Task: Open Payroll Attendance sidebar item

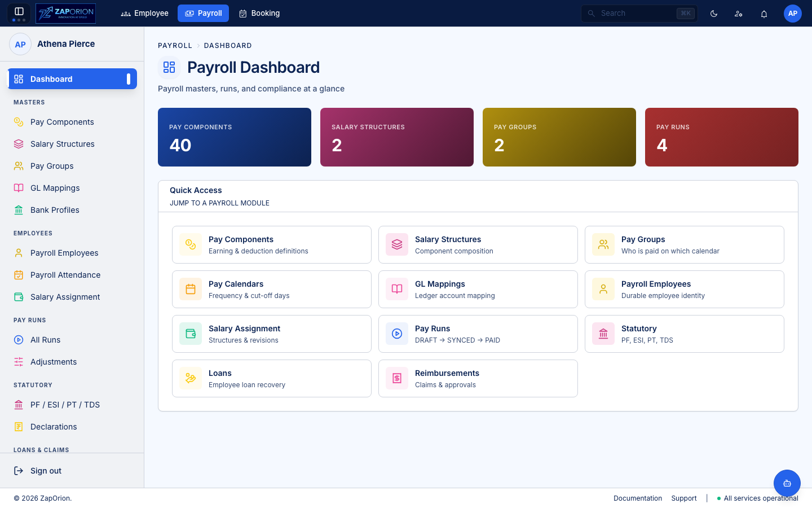Action: tap(72, 275)
